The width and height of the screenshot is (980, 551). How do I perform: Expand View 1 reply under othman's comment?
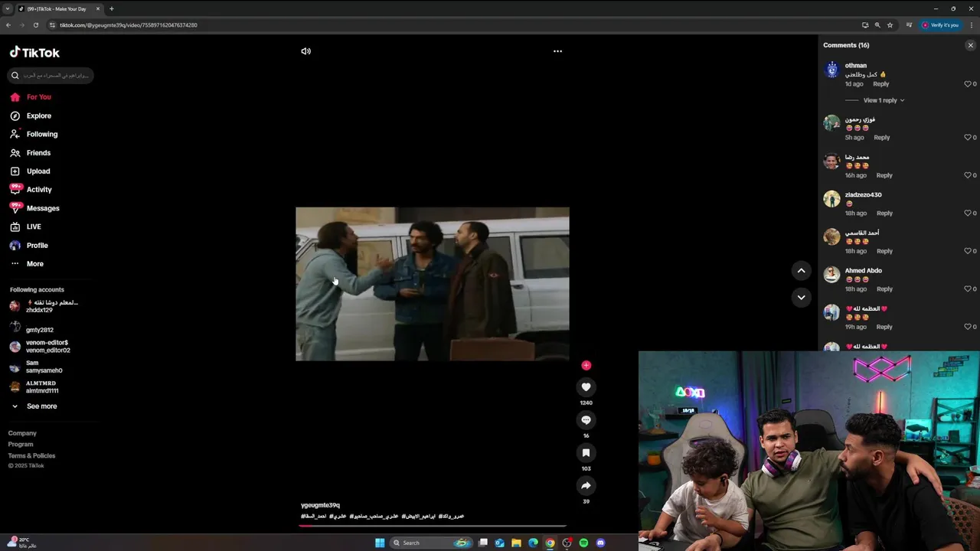click(x=884, y=100)
